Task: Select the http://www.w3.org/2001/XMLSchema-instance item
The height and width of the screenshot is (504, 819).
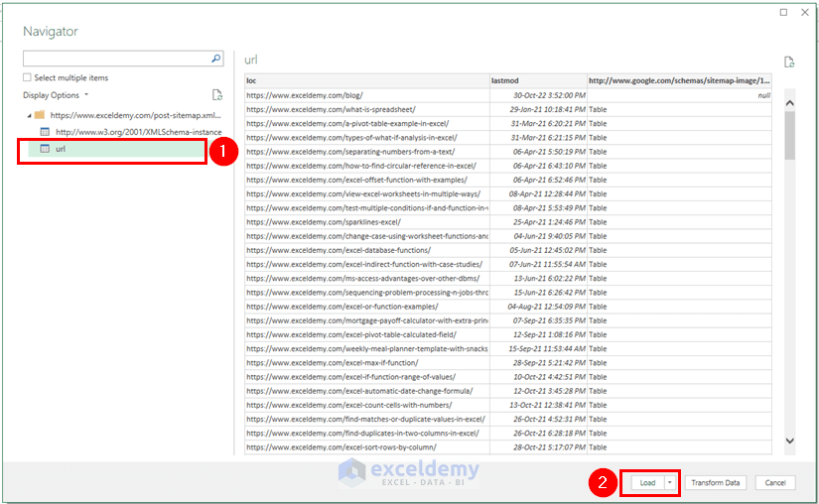Action: point(138,132)
